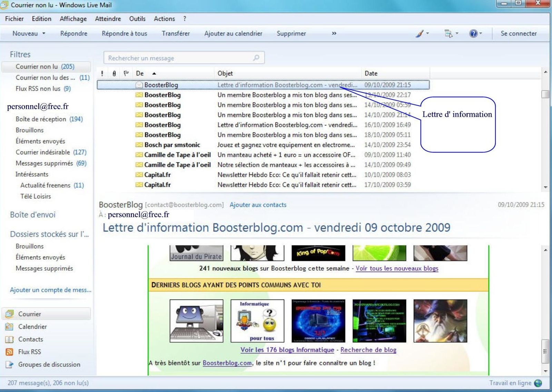The image size is (552, 392).
Task: Click the magnifier icon in search box
Action: coord(256,58)
